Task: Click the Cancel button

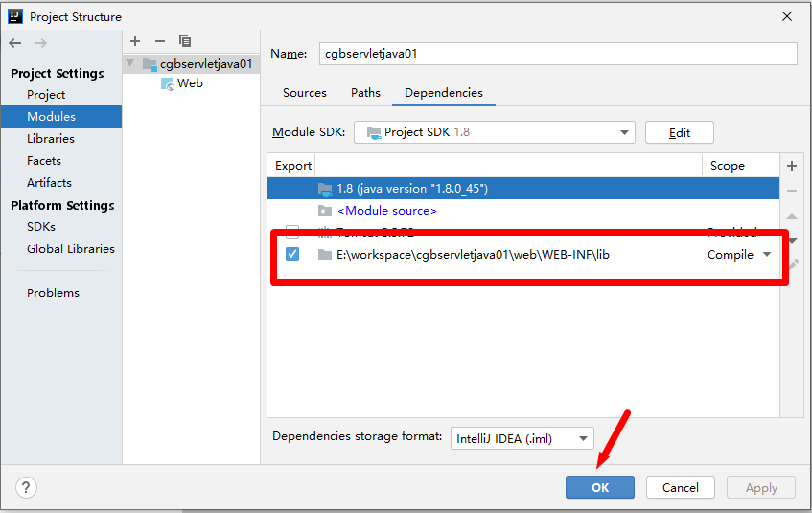Action: click(x=681, y=488)
